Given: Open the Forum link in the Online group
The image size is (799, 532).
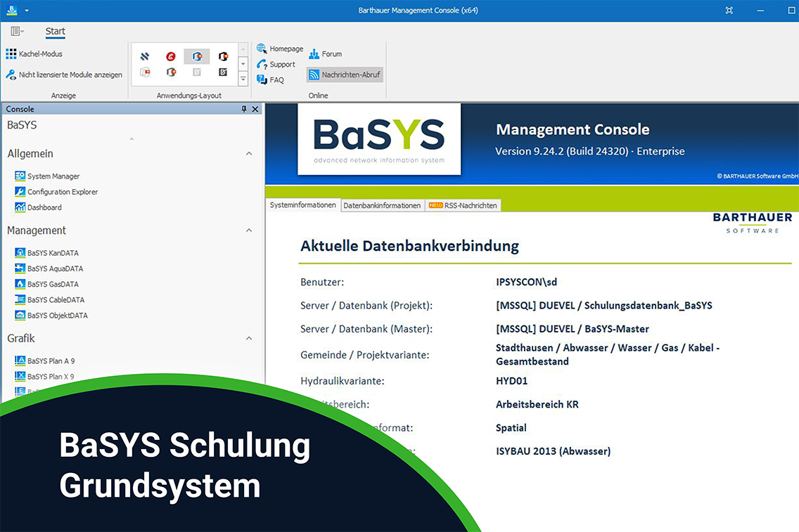Looking at the screenshot, I should pyautogui.click(x=326, y=54).
